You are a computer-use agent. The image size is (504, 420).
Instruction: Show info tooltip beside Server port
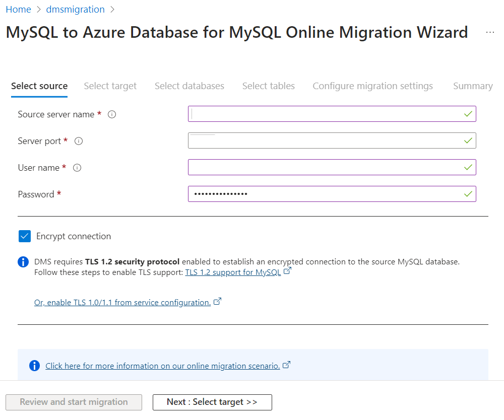(79, 141)
